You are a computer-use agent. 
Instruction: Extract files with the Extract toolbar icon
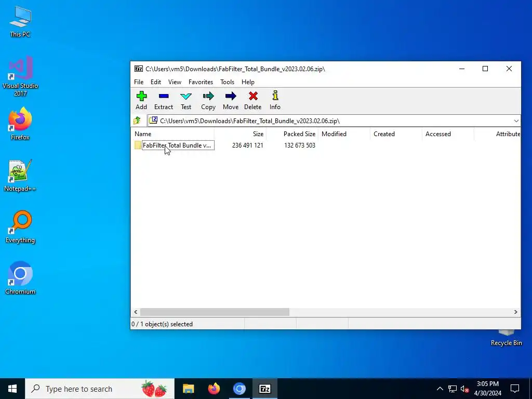(x=164, y=96)
